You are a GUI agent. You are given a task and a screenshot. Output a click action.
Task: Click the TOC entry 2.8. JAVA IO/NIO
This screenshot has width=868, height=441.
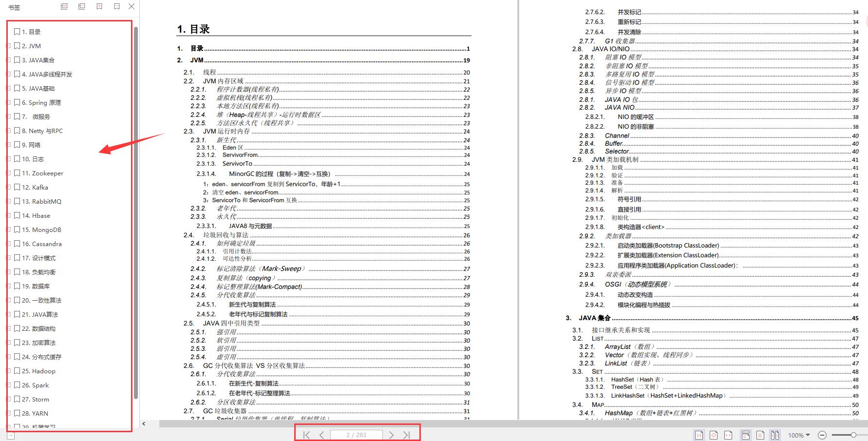point(715,49)
